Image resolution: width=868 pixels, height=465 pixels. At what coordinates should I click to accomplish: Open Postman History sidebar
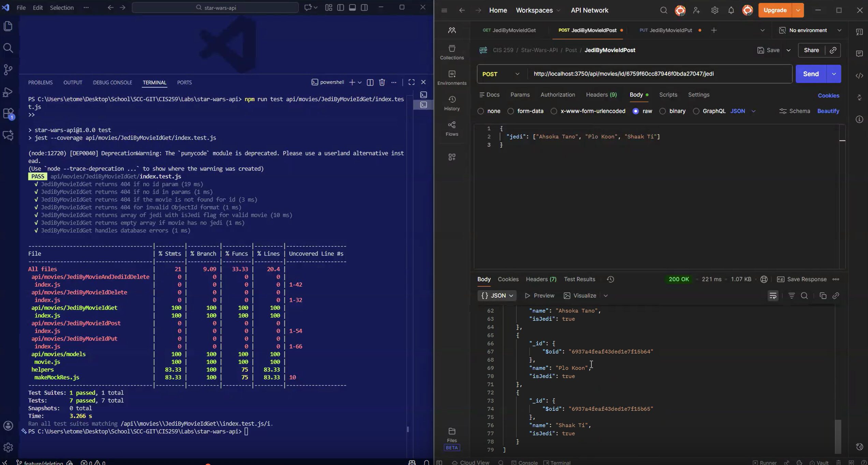[x=452, y=103]
